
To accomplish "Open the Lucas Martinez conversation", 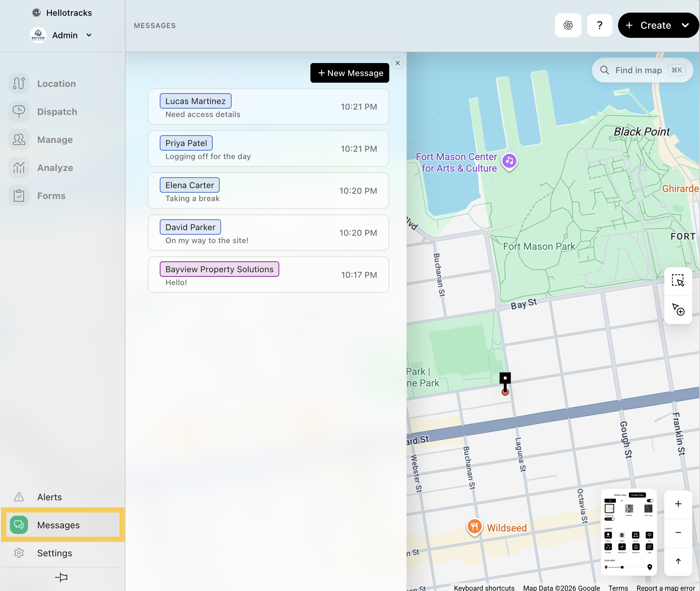I will pos(268,106).
